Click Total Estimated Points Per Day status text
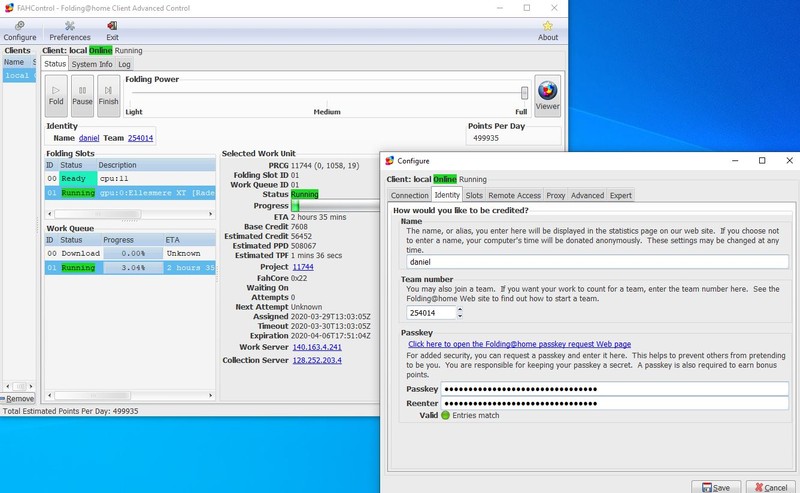Screen dimensions: 800x493 pyautogui.click(x=70, y=411)
